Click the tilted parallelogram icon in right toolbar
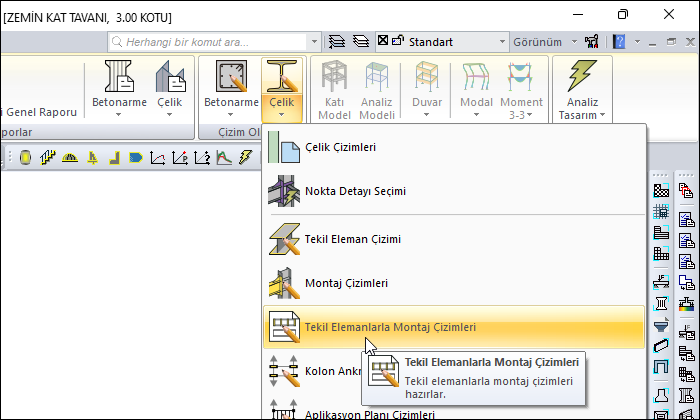 tap(661, 346)
